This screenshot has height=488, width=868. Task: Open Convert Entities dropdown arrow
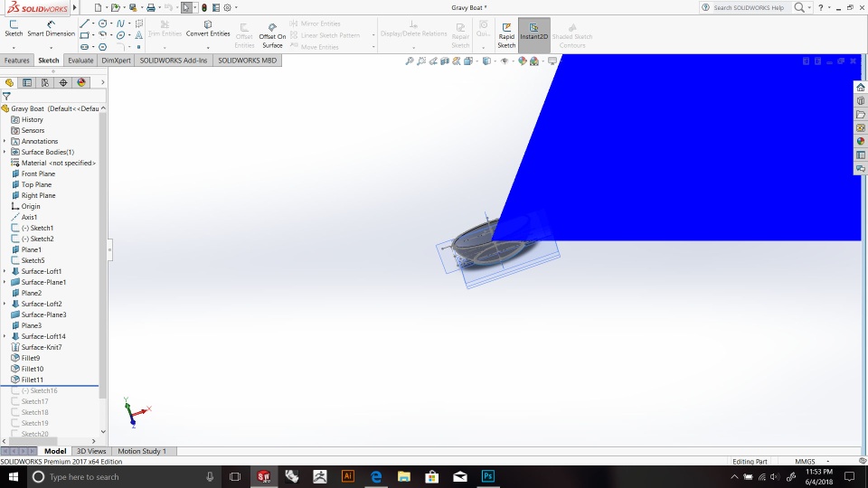tap(208, 48)
